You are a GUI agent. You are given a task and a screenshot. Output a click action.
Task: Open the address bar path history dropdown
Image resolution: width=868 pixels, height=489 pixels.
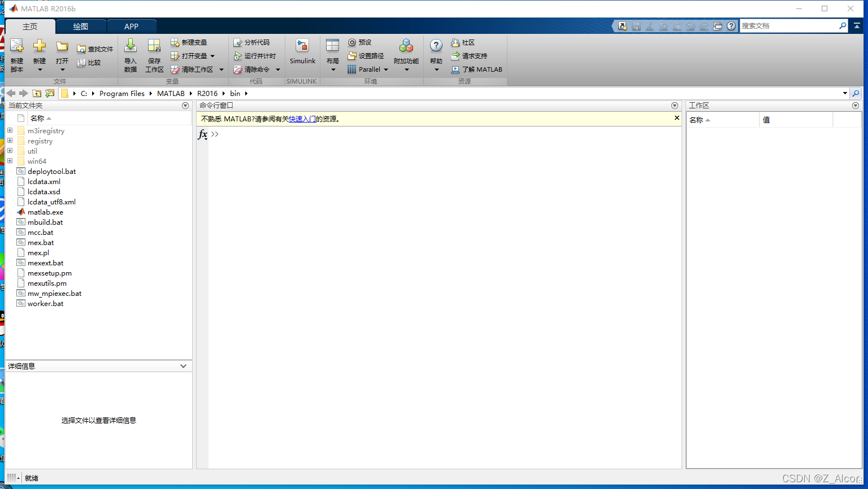pyautogui.click(x=845, y=93)
